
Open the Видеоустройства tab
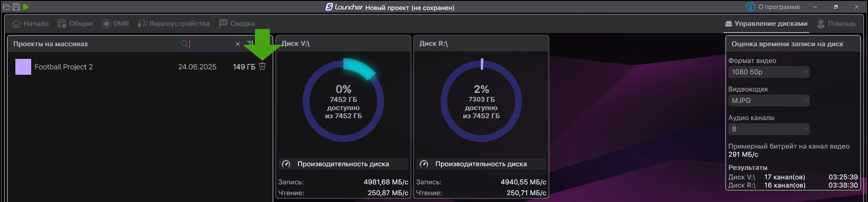coord(174,24)
